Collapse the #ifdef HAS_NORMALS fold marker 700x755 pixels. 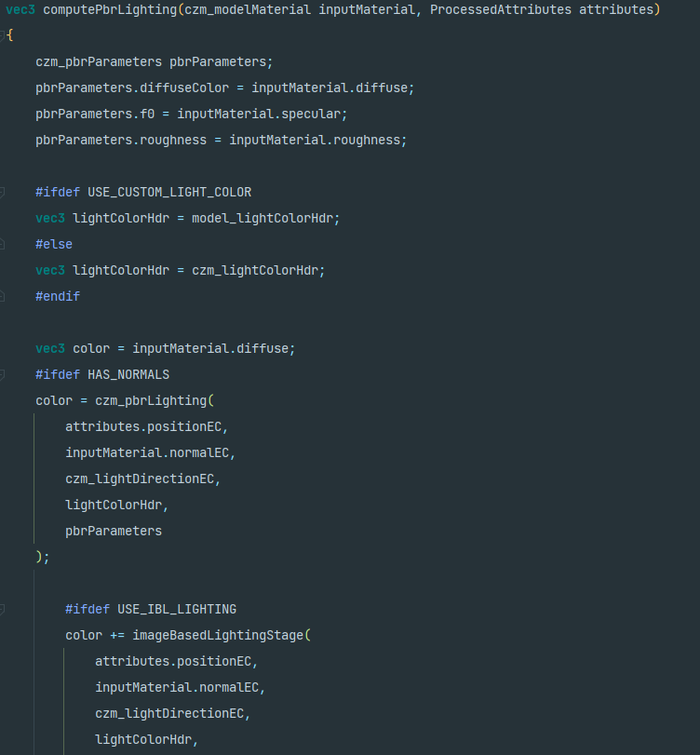coord(3,375)
